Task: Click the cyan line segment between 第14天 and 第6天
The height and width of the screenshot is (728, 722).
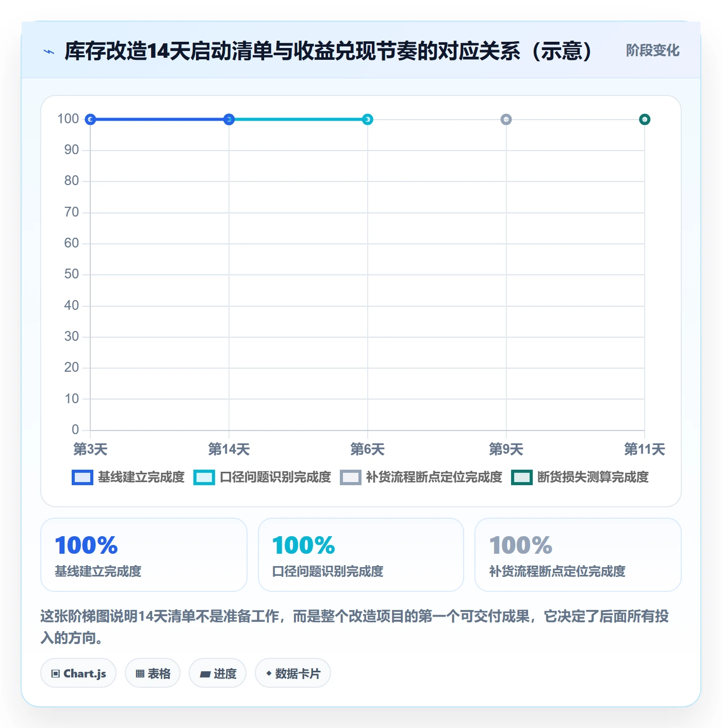Action: [x=298, y=120]
